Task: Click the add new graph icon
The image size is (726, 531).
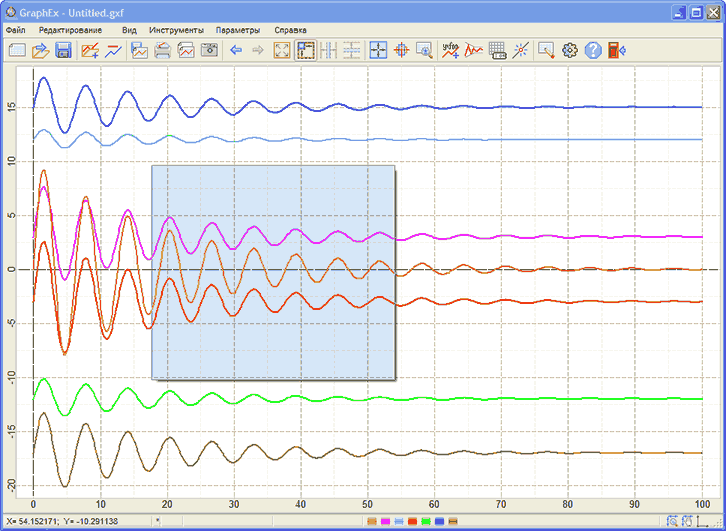Action: pyautogui.click(x=90, y=51)
